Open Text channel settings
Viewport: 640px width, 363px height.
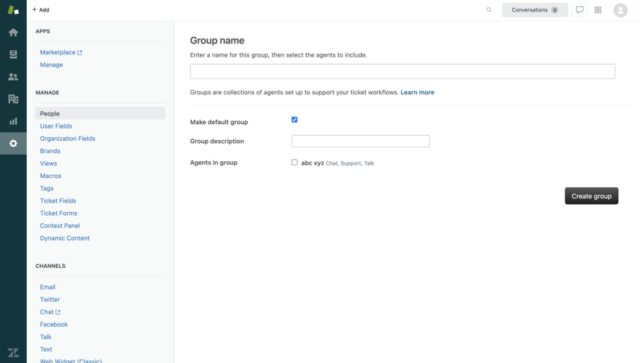46,349
